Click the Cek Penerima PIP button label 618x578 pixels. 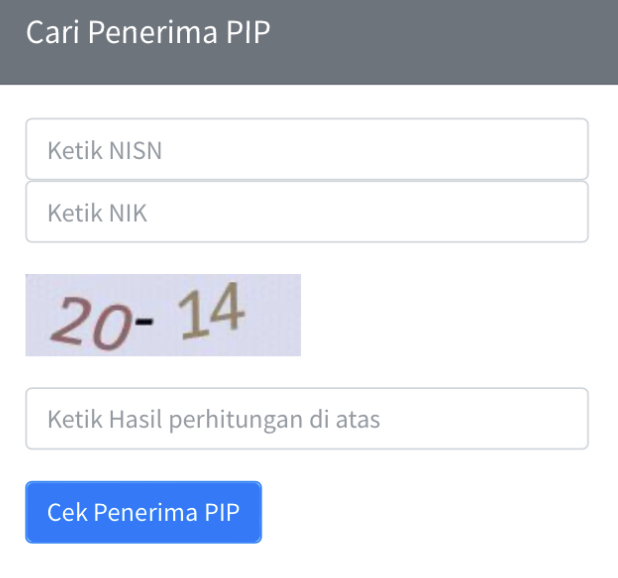pos(143,512)
